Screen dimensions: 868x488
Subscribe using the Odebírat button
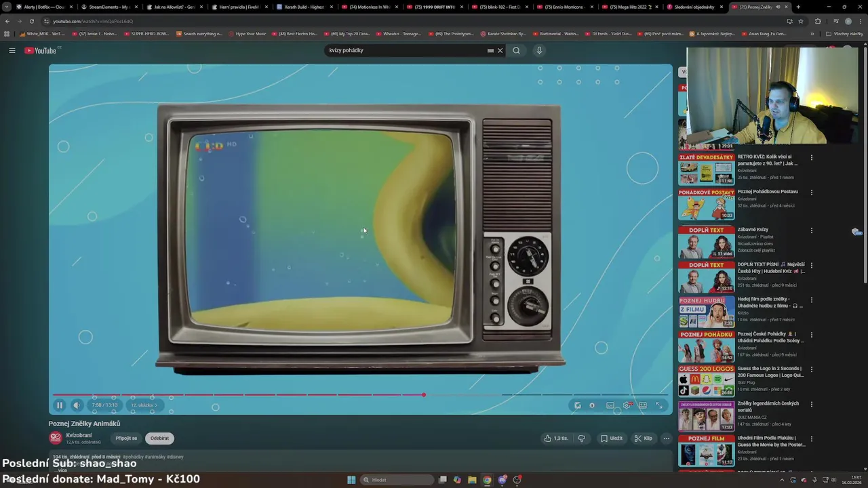point(159,439)
